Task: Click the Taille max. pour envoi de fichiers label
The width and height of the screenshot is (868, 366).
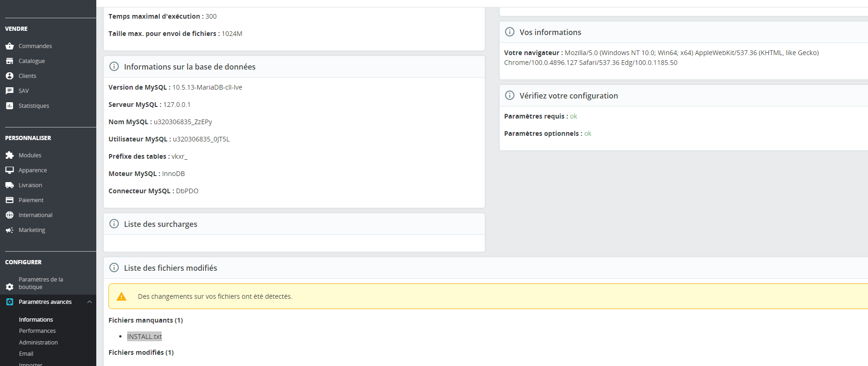Action: point(164,34)
